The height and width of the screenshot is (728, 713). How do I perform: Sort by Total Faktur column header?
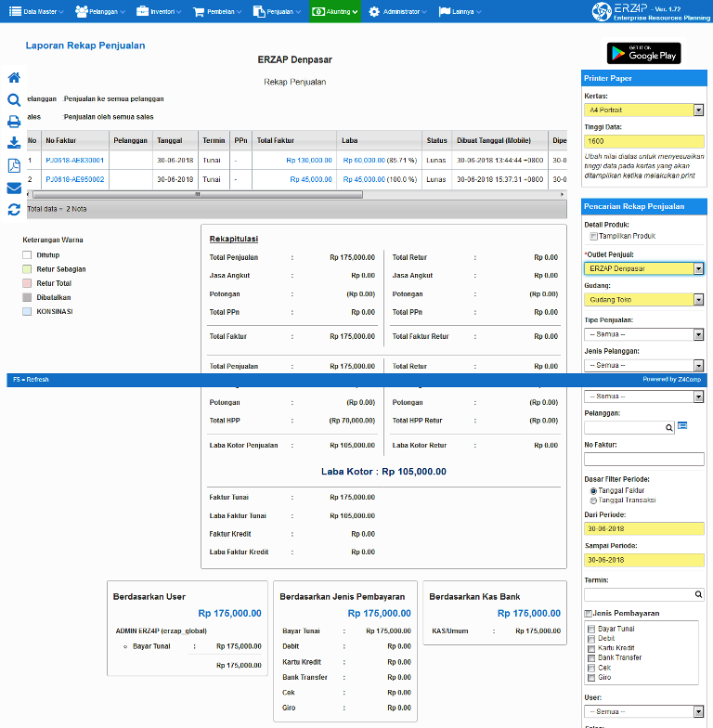[x=294, y=141]
